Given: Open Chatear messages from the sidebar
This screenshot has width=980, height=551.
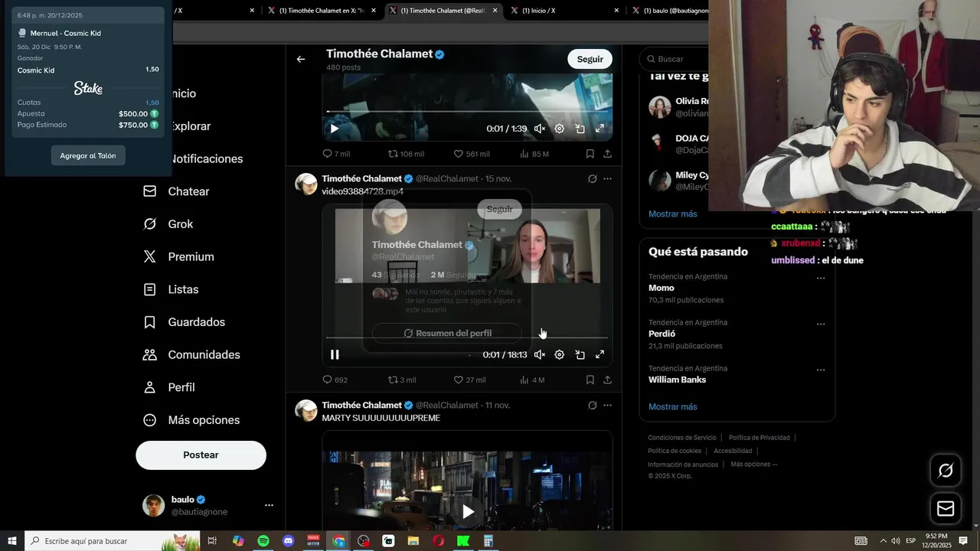Looking at the screenshot, I should point(176,191).
